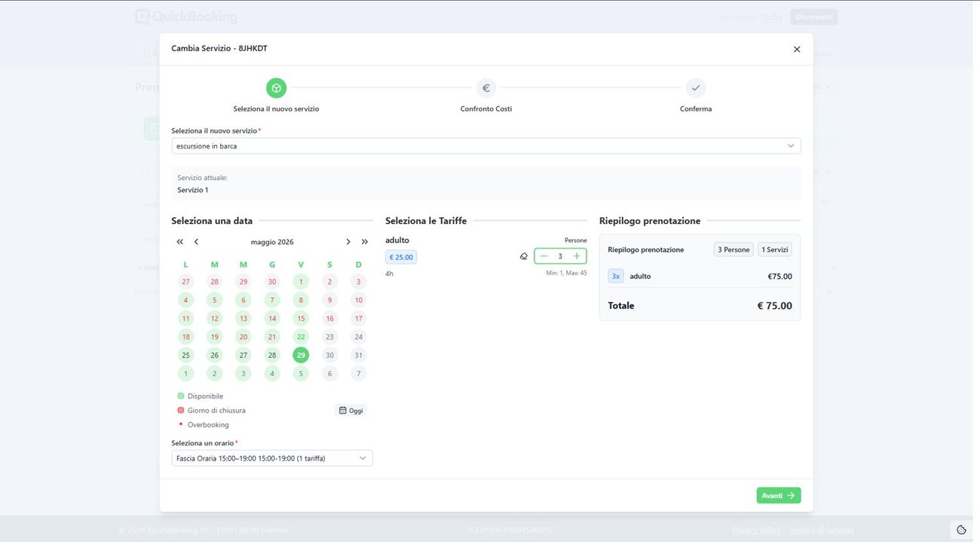The height and width of the screenshot is (542, 980).
Task: Click Disconnetti in the background page
Action: (x=814, y=17)
